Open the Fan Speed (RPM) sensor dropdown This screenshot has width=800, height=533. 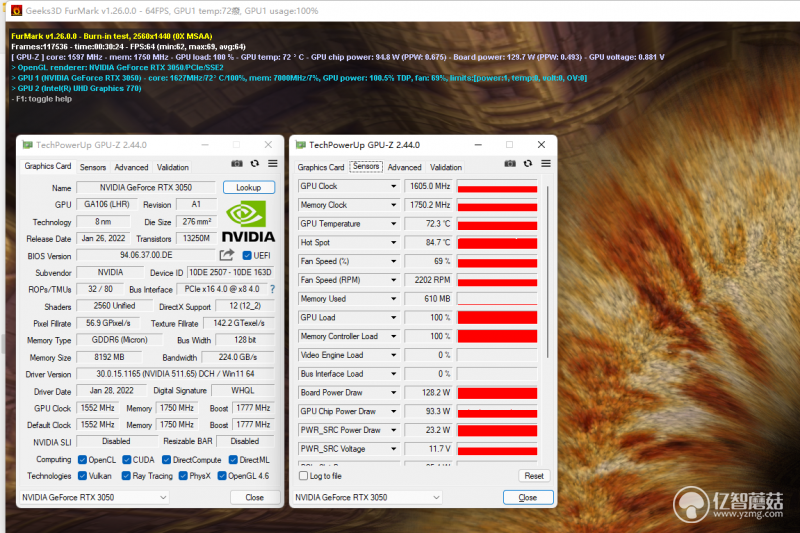393,280
